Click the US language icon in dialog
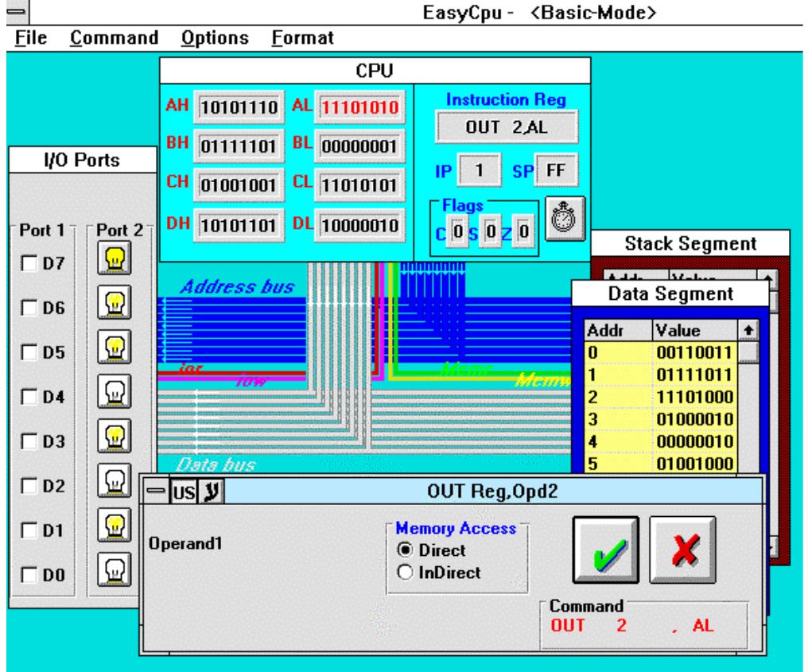 (x=184, y=491)
